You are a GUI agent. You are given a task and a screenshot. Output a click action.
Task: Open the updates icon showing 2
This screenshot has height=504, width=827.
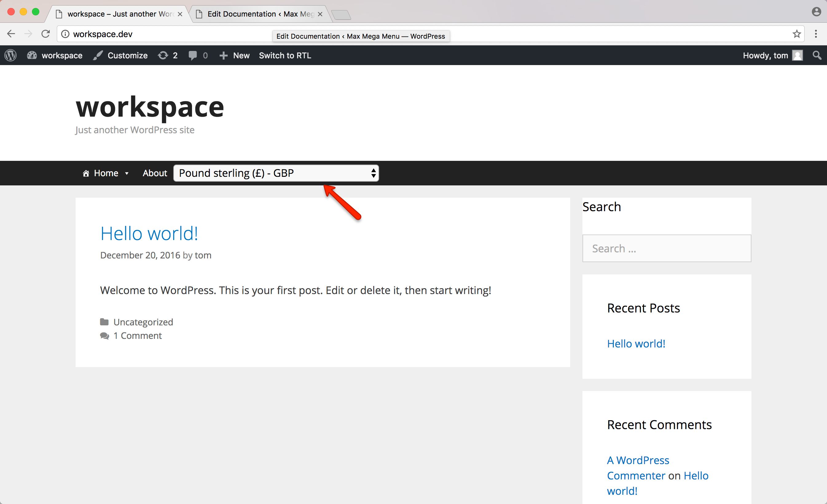click(x=167, y=55)
